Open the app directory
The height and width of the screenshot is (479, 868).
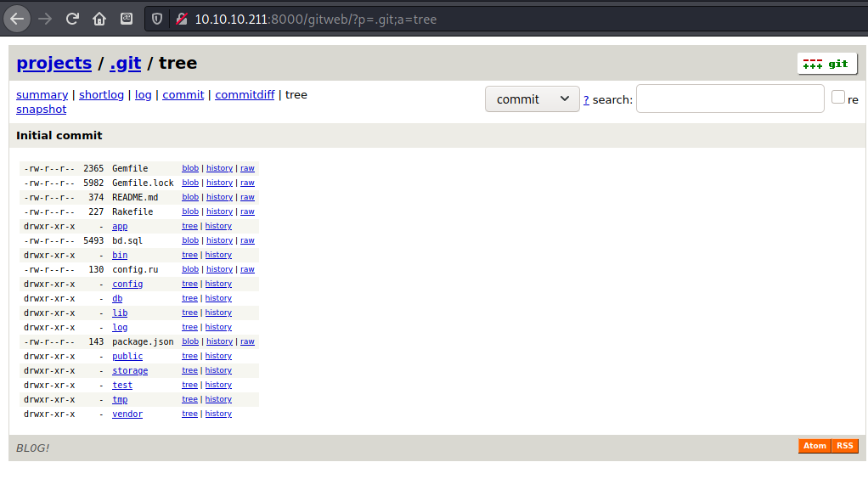[x=120, y=227]
